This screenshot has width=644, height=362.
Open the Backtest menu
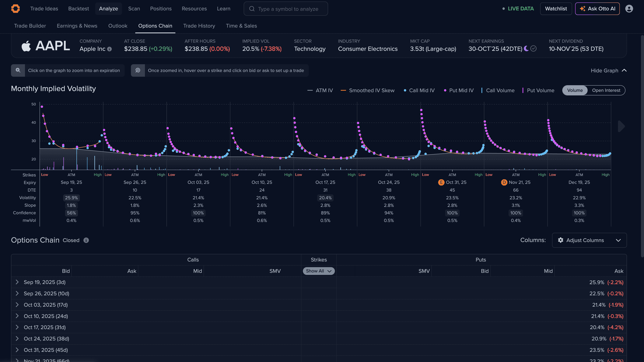click(79, 9)
